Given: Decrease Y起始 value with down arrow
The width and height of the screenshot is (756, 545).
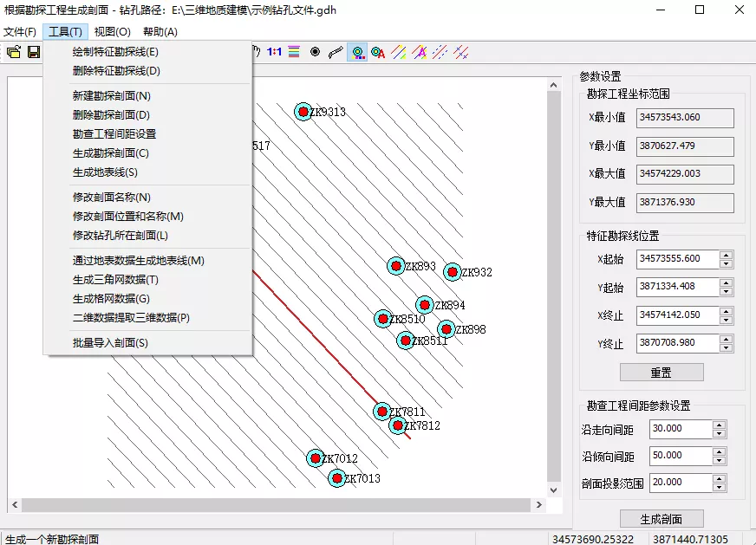Looking at the screenshot, I should coord(727,291).
